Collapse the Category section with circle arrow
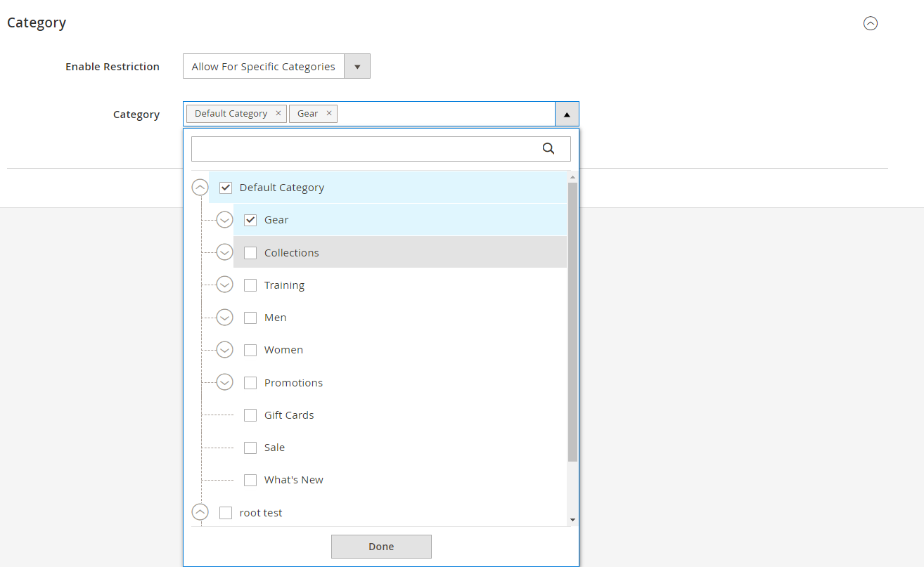This screenshot has height=567, width=924. (871, 23)
